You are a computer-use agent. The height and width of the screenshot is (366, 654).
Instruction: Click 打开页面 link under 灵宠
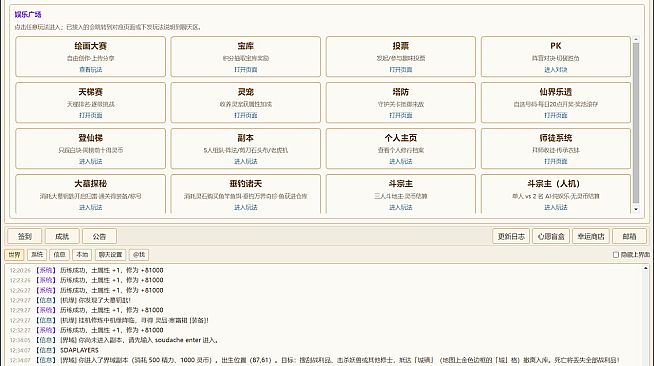[x=246, y=115]
